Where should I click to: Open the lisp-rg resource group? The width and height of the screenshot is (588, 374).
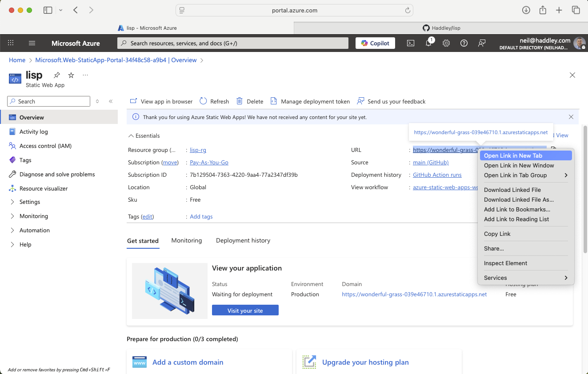(197, 150)
